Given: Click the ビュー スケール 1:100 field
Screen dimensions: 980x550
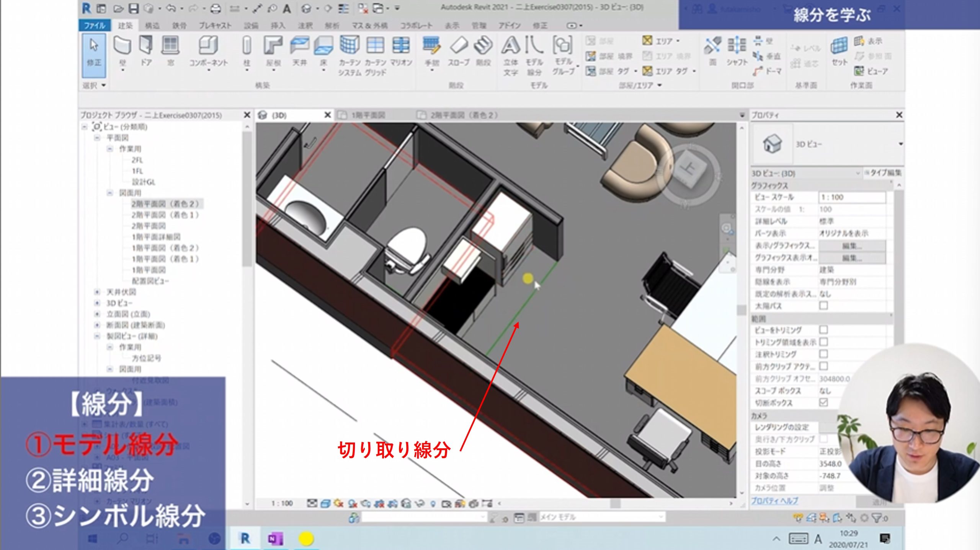Looking at the screenshot, I should click(x=852, y=197).
